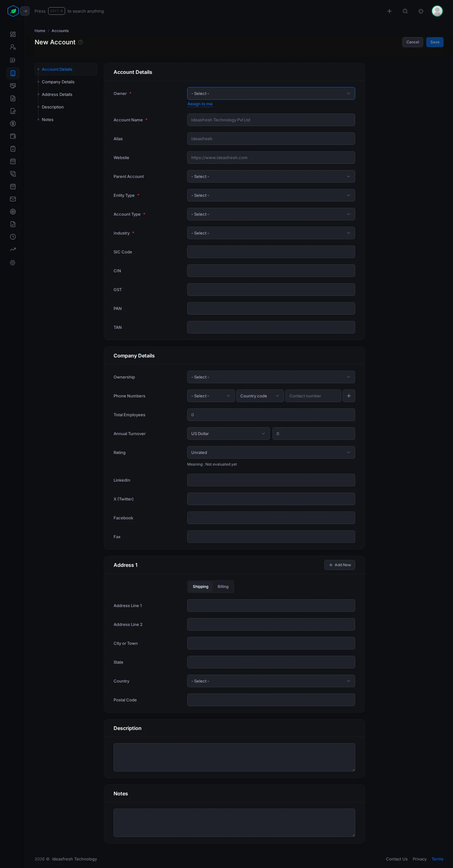The height and width of the screenshot is (868, 453).
Task: Click the Cancel button
Action: [412, 42]
